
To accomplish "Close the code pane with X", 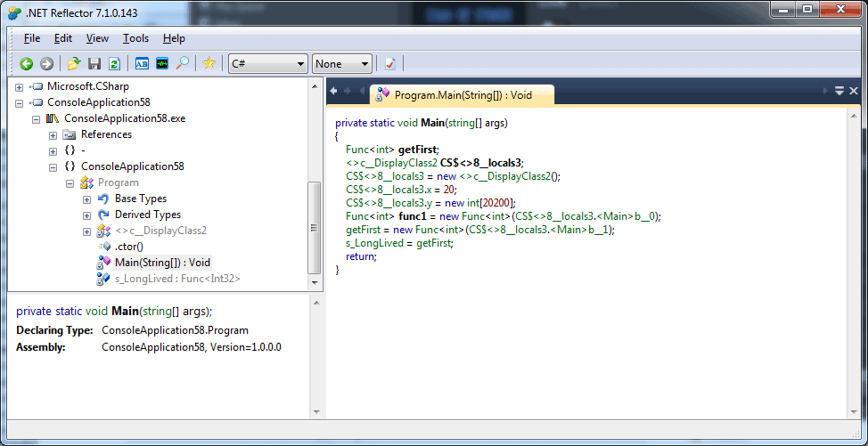I will tap(853, 91).
